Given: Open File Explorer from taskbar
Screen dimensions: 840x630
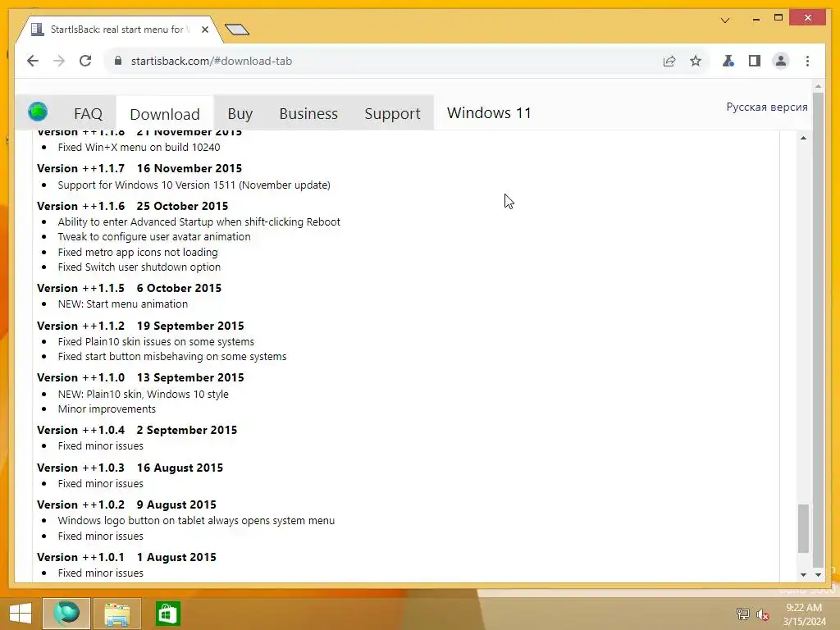Looking at the screenshot, I should (x=116, y=614).
